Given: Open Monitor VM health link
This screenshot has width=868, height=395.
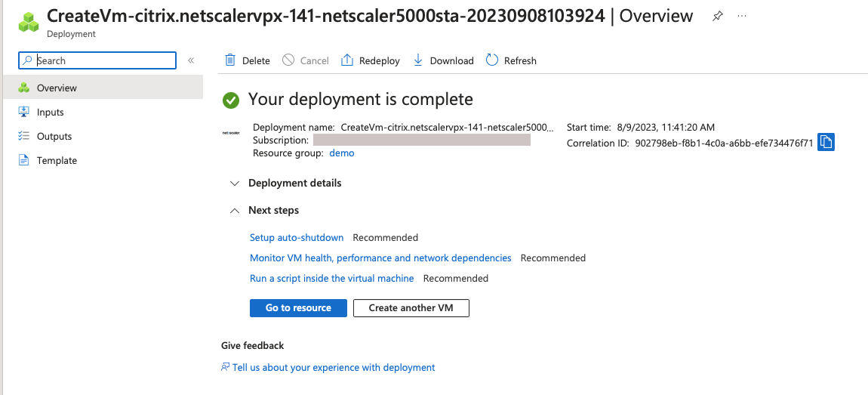Looking at the screenshot, I should point(380,258).
